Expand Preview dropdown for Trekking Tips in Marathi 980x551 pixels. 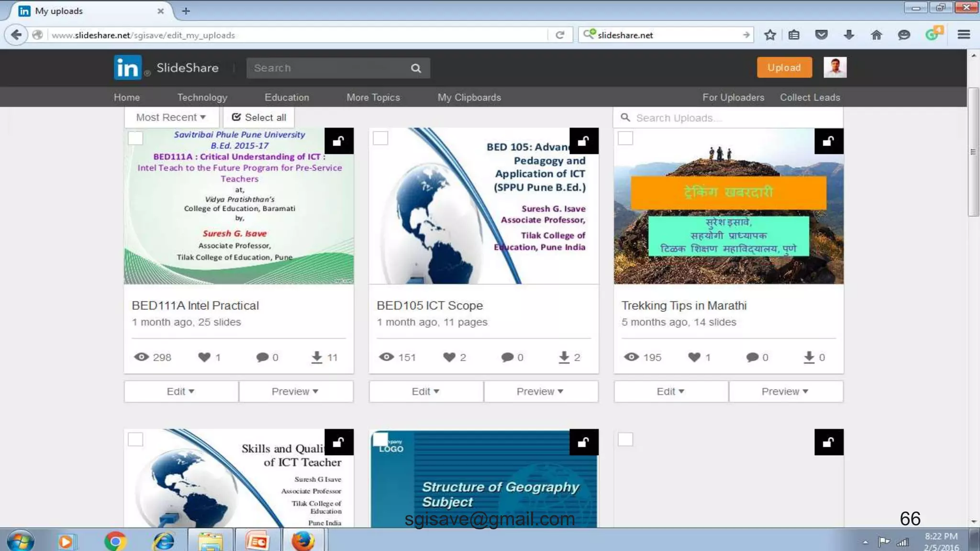click(785, 391)
